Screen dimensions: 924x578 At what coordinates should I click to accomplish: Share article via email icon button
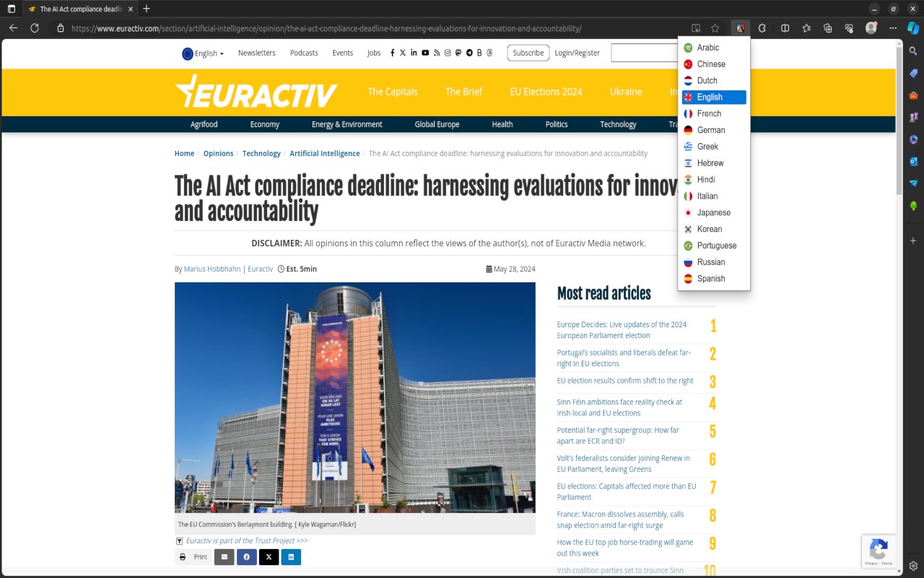225,557
